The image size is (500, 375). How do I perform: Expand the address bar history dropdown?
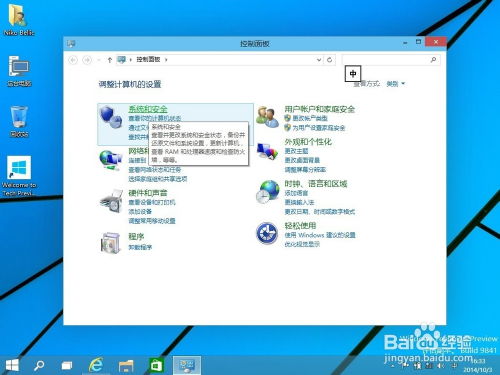pyautogui.click(x=319, y=60)
